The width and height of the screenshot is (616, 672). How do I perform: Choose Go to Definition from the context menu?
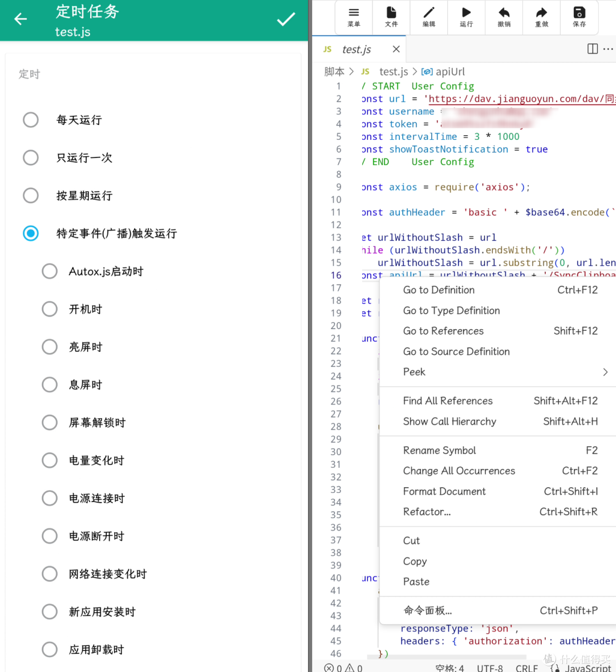498,290
